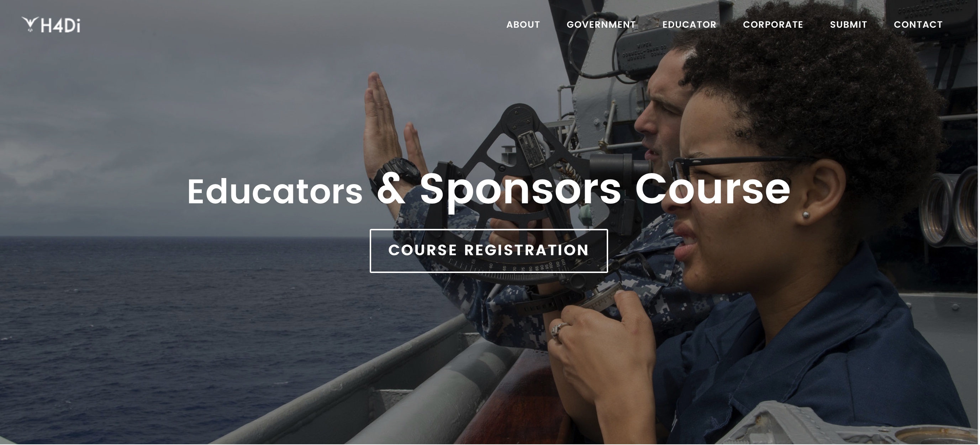This screenshot has height=445, width=980.
Task: Click the ampersand in the hero headline
Action: (391, 189)
